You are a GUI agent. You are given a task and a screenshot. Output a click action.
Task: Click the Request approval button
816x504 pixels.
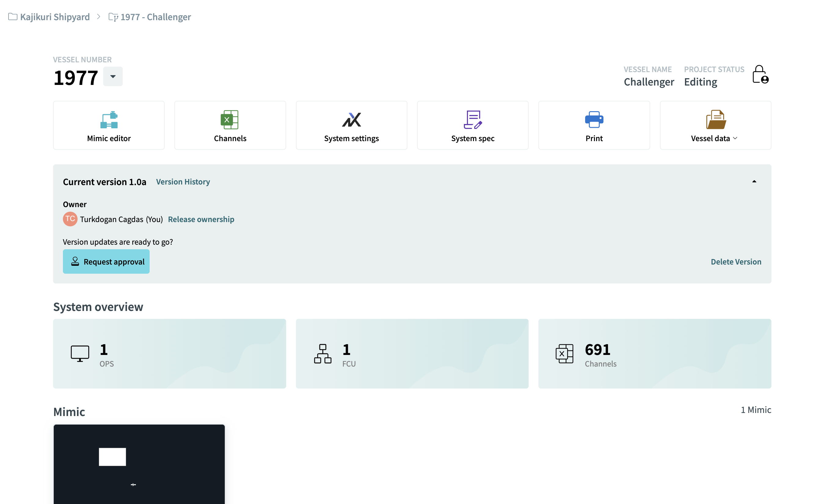point(106,261)
